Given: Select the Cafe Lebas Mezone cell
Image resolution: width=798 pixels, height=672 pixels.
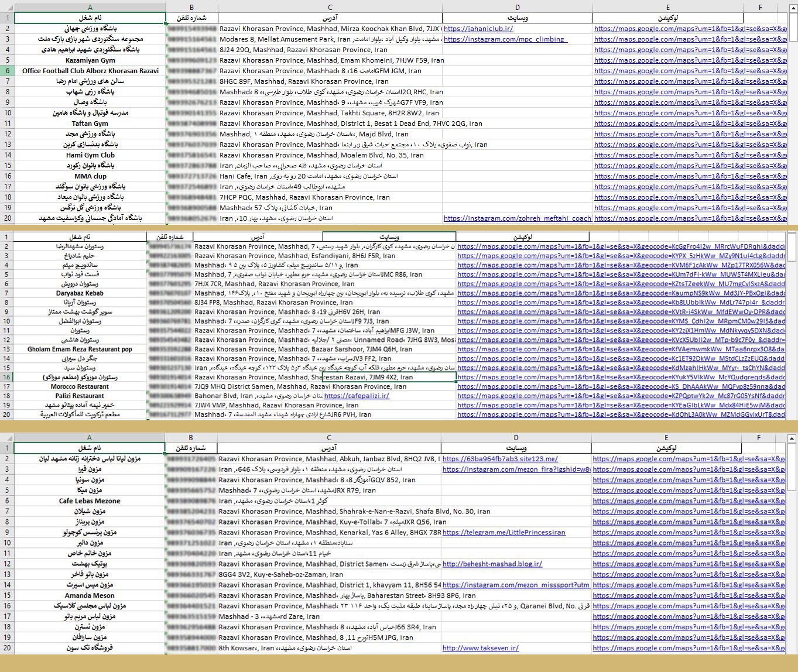Looking at the screenshot, I should 90,501.
